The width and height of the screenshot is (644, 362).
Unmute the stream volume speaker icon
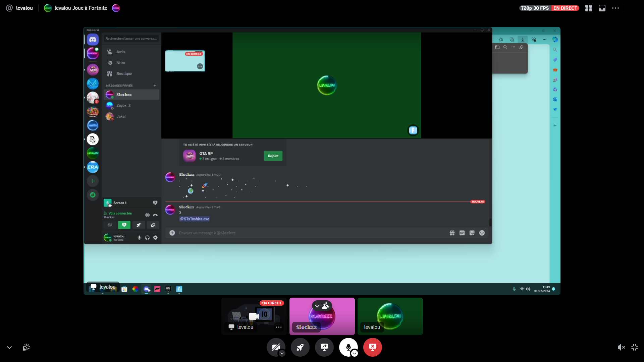621,347
